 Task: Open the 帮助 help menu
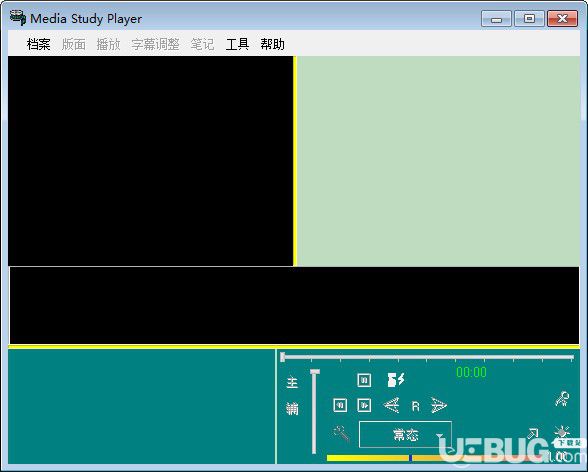tap(273, 44)
